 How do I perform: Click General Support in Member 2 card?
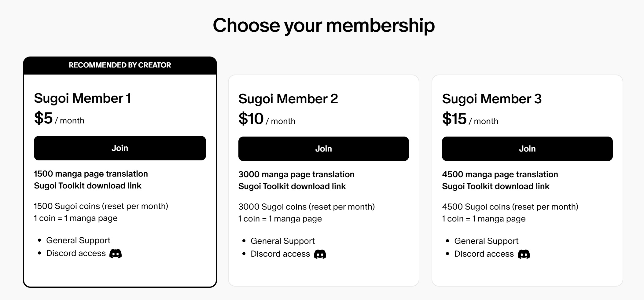click(282, 241)
